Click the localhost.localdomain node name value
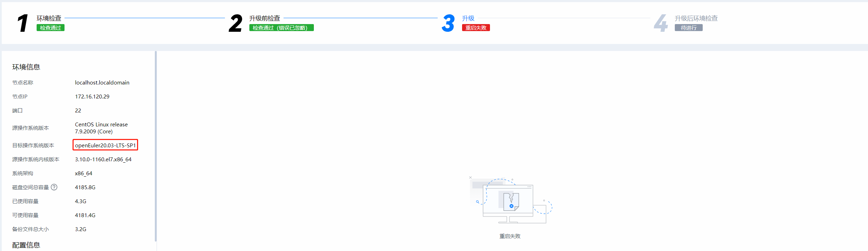The width and height of the screenshot is (868, 251). [x=102, y=82]
